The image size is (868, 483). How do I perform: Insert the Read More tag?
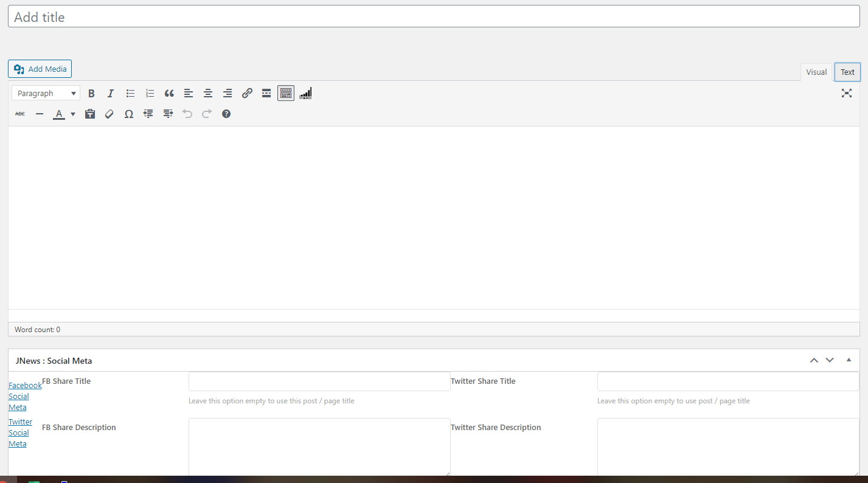266,93
